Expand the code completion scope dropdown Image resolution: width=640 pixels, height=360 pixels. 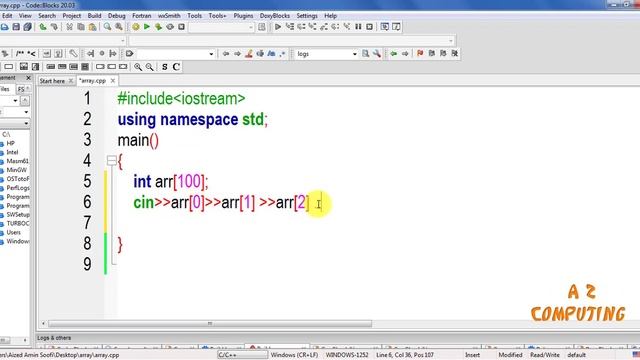(122, 40)
